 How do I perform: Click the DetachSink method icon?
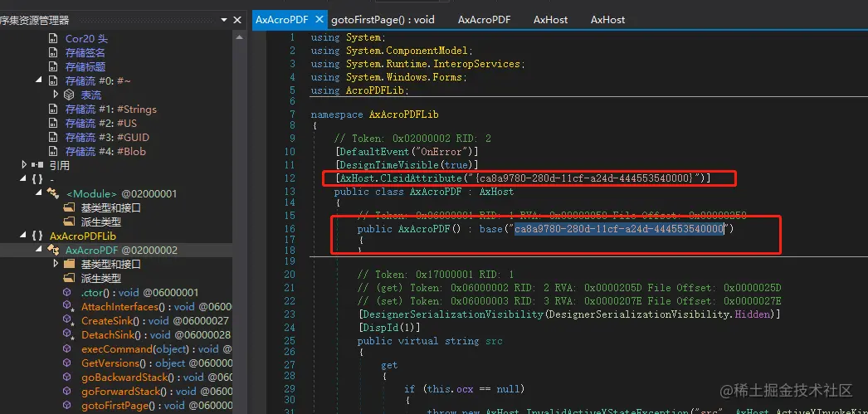68,335
